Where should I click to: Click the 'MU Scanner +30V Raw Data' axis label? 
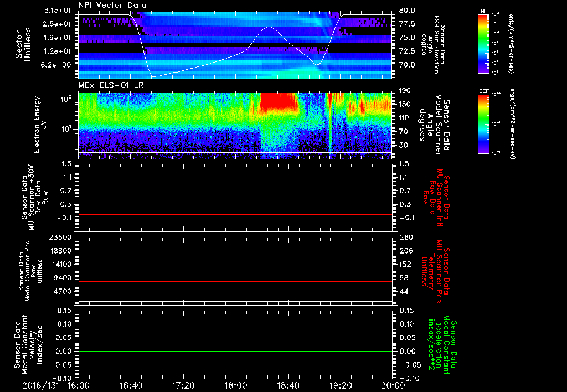click(35, 198)
